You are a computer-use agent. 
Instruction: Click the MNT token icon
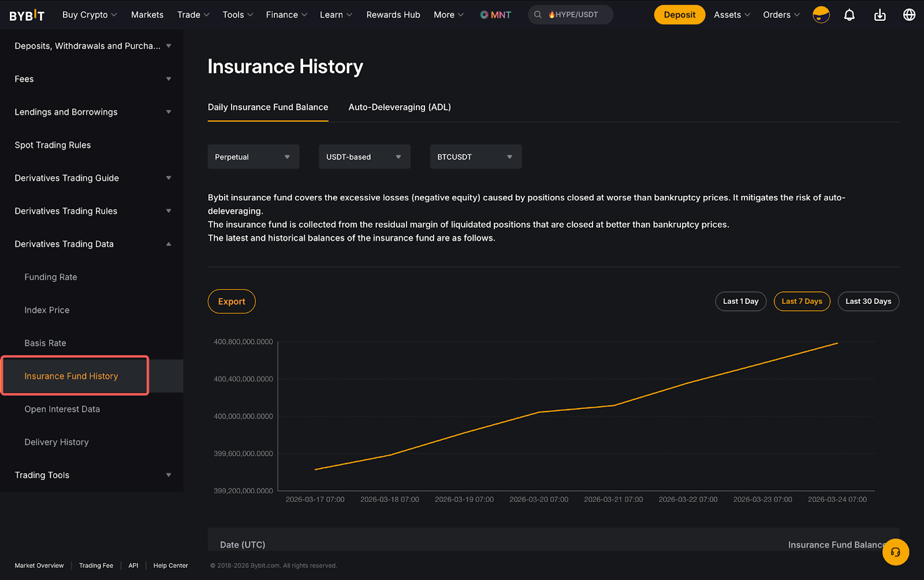coord(485,15)
